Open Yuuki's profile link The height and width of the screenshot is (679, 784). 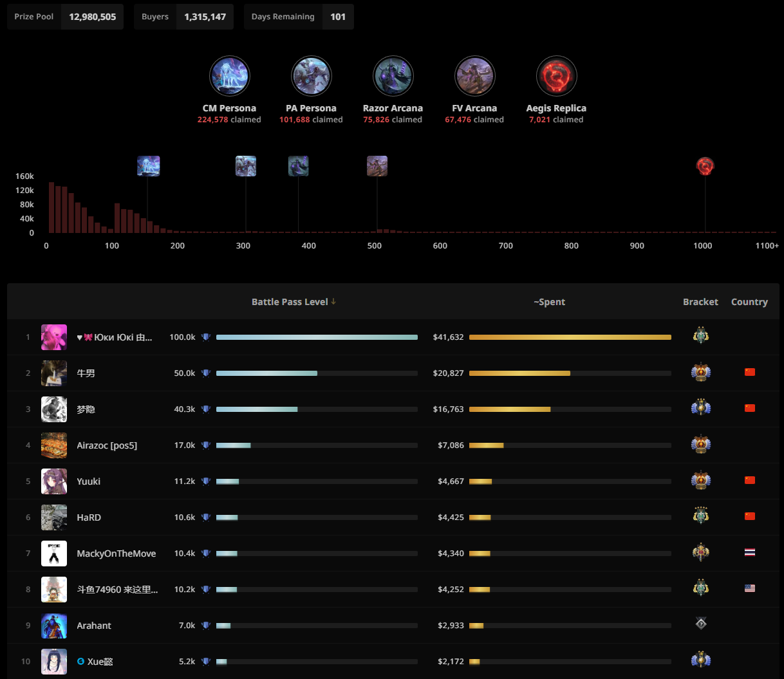[88, 481]
